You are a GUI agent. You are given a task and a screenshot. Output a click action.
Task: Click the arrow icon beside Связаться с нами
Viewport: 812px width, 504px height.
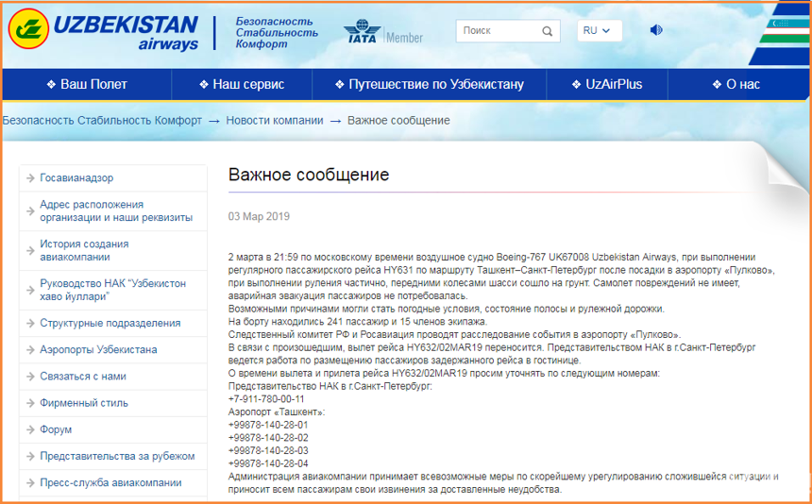point(30,377)
